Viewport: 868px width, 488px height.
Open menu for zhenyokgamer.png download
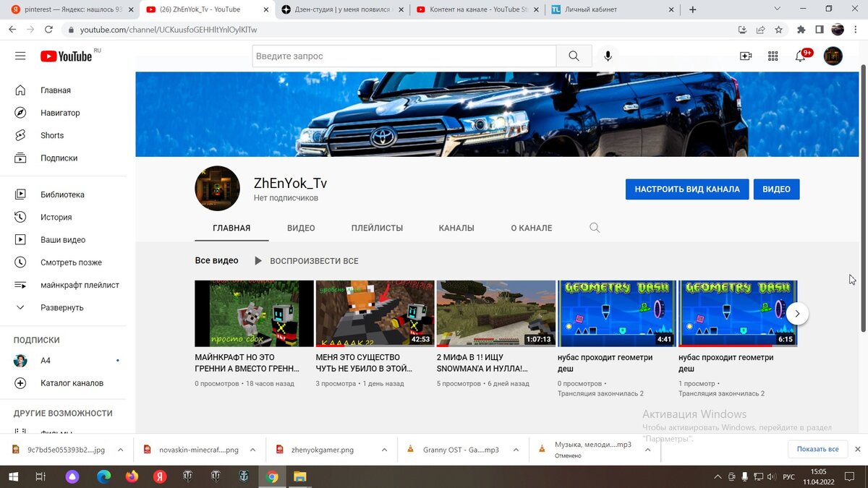point(384,450)
